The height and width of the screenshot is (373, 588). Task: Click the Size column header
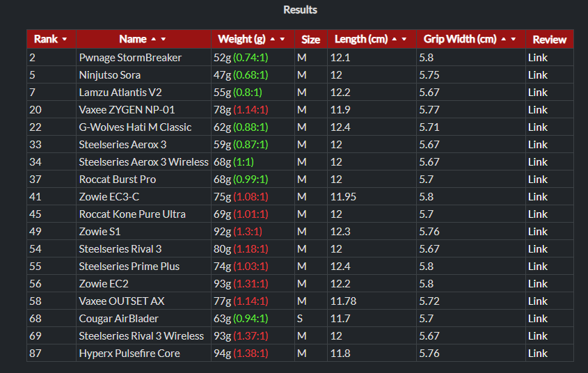(311, 40)
